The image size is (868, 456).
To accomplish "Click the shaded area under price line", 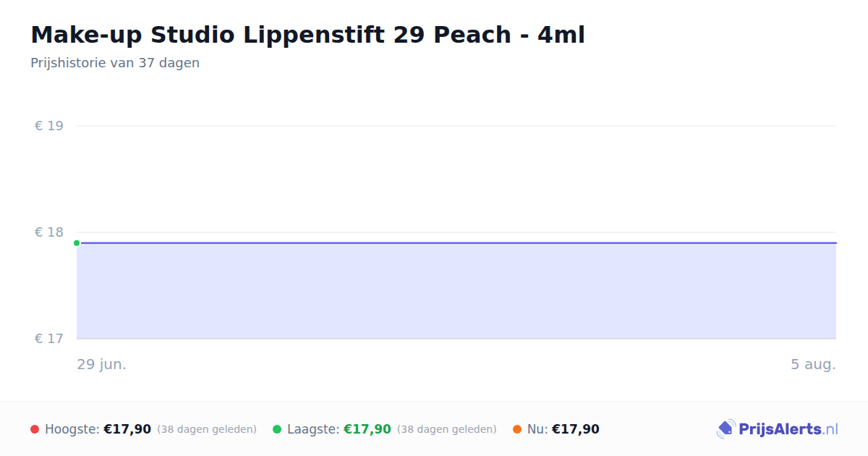I will (x=456, y=291).
